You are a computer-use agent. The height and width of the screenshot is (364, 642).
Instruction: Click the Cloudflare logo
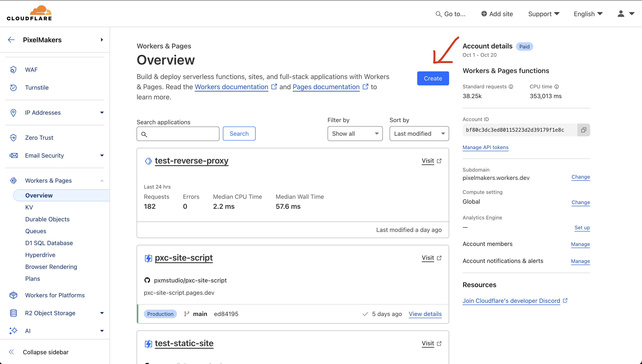[x=29, y=13]
